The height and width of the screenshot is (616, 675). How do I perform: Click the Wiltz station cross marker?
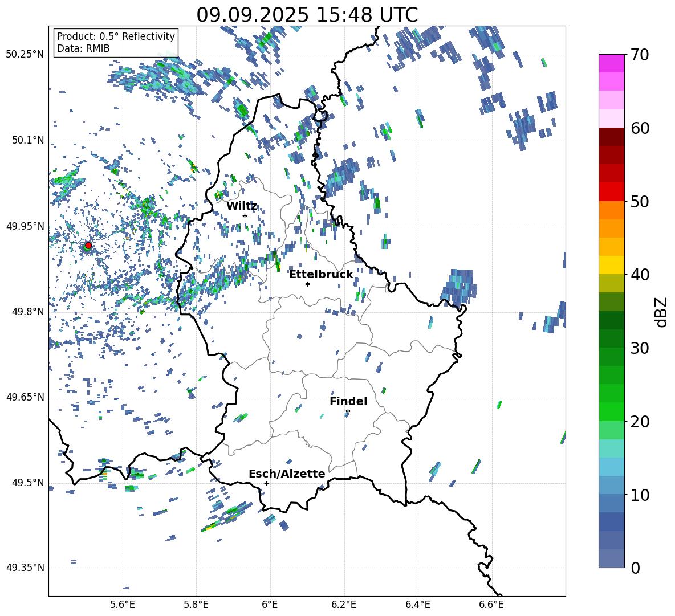[x=245, y=215]
